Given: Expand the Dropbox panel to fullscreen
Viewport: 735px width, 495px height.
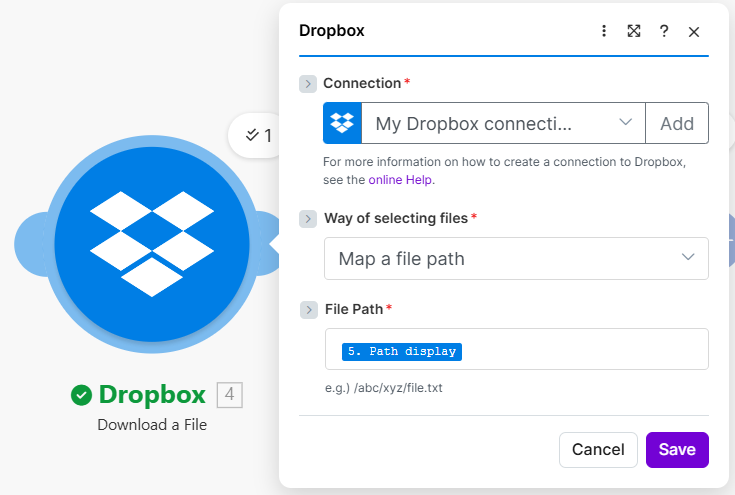Looking at the screenshot, I should 633,31.
